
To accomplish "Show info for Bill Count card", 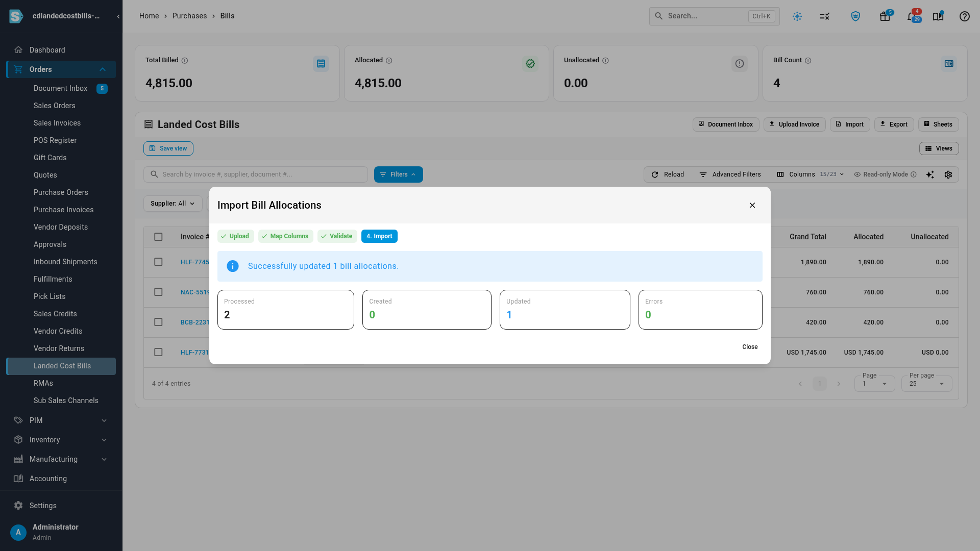I will [808, 61].
